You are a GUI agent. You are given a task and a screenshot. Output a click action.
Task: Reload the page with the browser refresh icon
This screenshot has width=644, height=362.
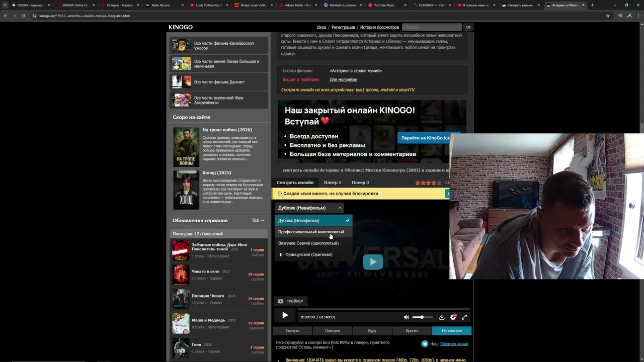[x=23, y=16]
